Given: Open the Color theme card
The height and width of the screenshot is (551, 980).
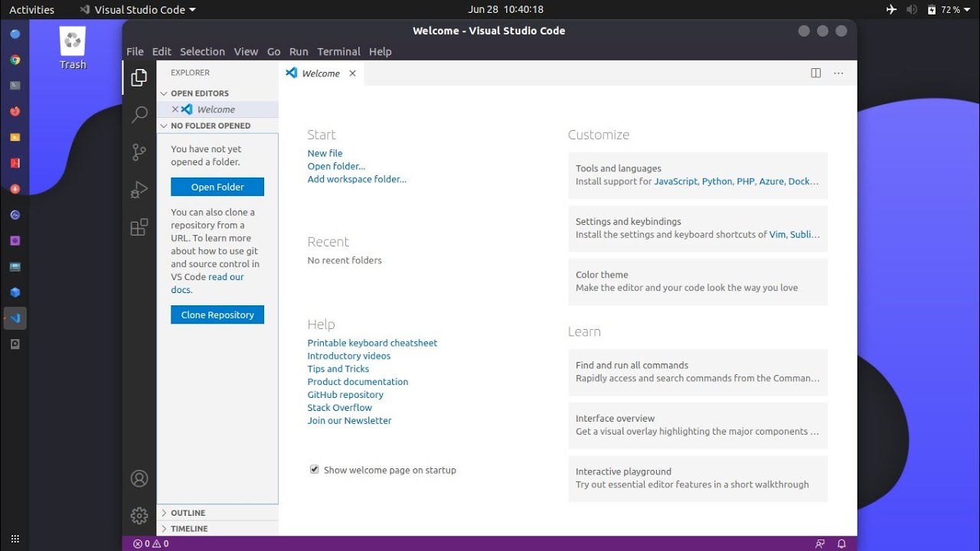Looking at the screenshot, I should [698, 282].
